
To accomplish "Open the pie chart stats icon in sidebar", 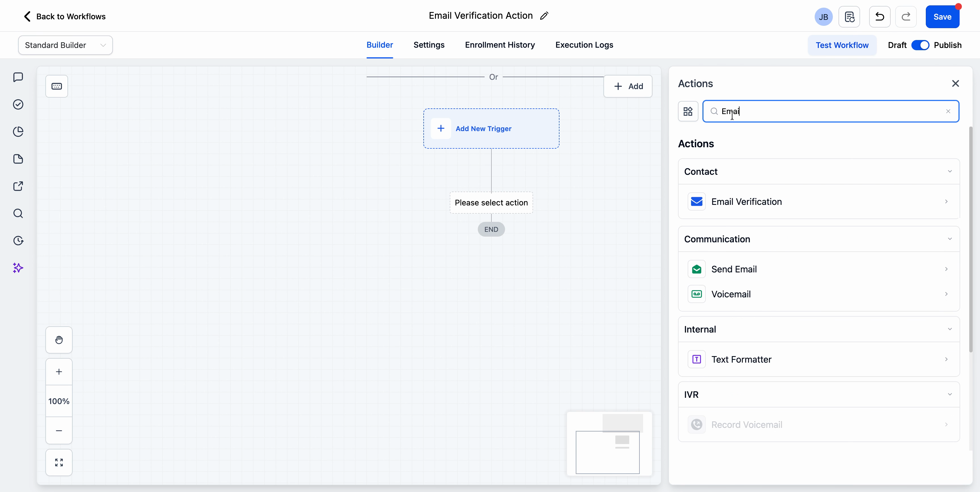I will click(x=18, y=131).
